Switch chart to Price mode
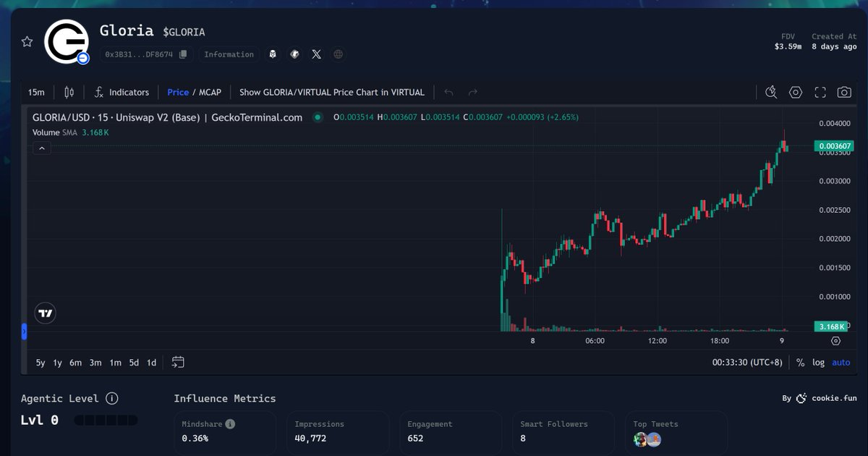The image size is (868, 456). tap(178, 93)
